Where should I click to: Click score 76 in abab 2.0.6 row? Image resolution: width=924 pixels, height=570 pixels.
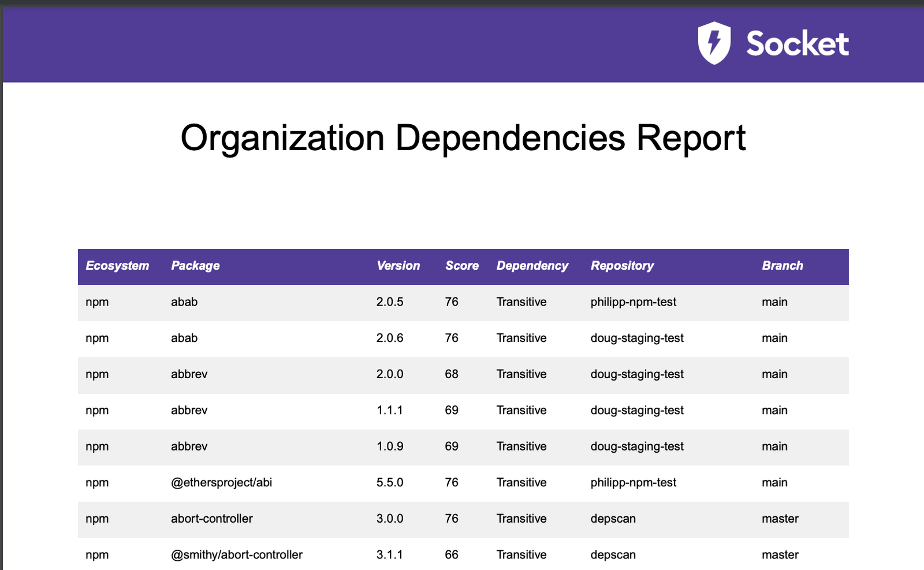452,338
